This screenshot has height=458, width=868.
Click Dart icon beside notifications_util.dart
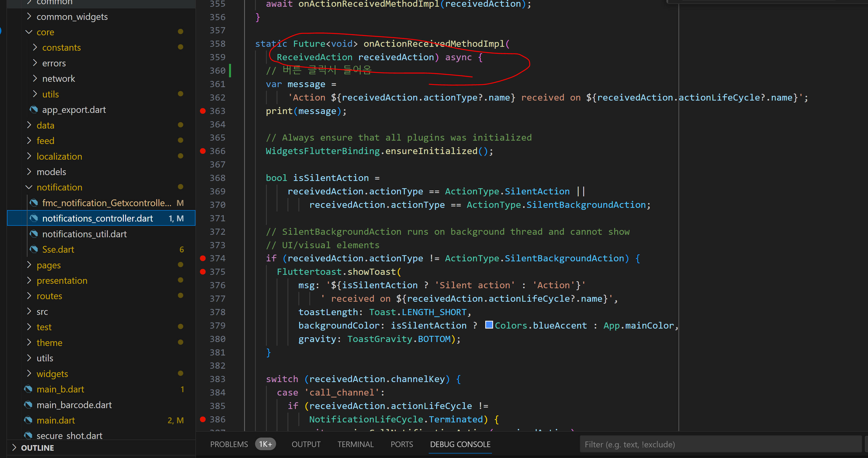(33, 234)
